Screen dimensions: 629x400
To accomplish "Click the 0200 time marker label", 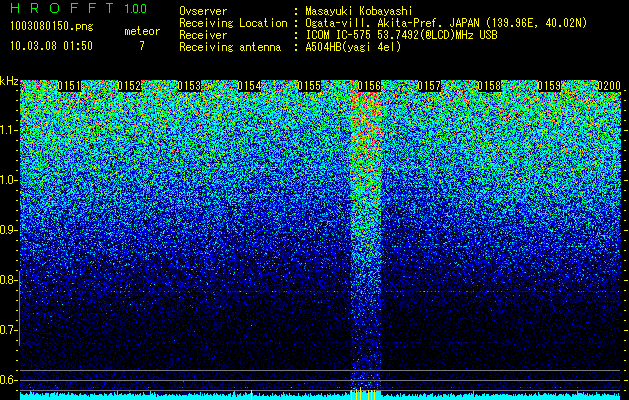I will pyautogui.click(x=609, y=86).
